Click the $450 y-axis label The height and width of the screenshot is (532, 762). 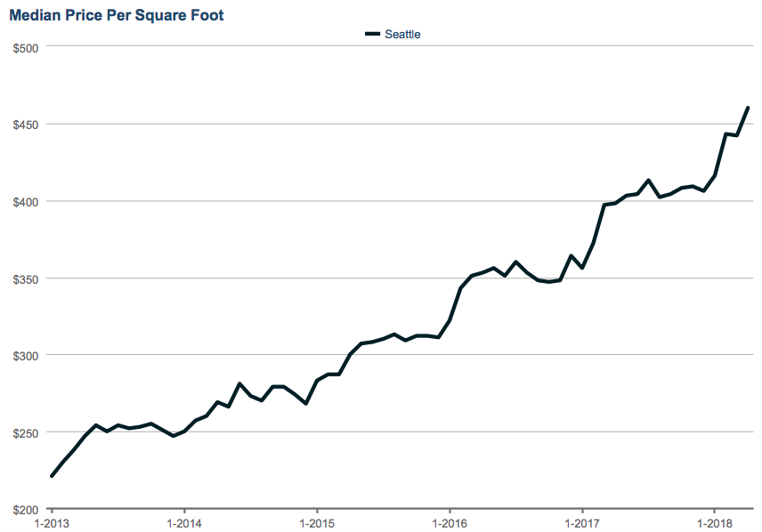pyautogui.click(x=25, y=125)
